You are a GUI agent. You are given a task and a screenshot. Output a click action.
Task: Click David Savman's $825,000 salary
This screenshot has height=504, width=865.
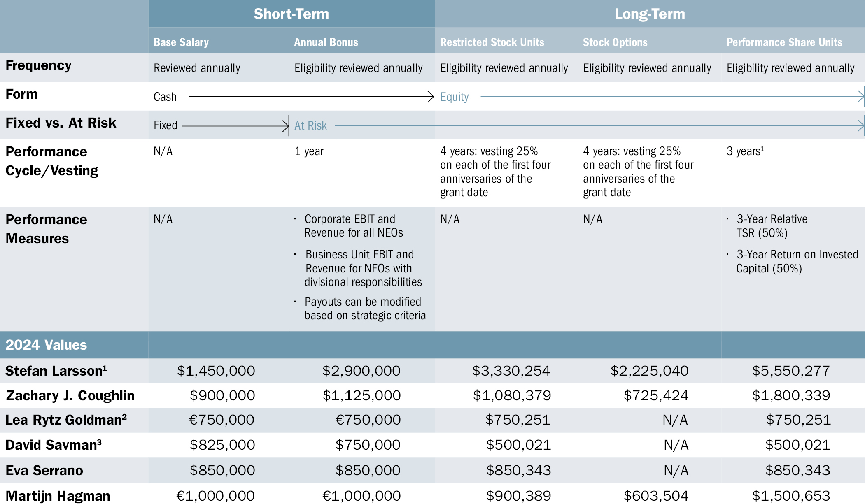(222, 445)
